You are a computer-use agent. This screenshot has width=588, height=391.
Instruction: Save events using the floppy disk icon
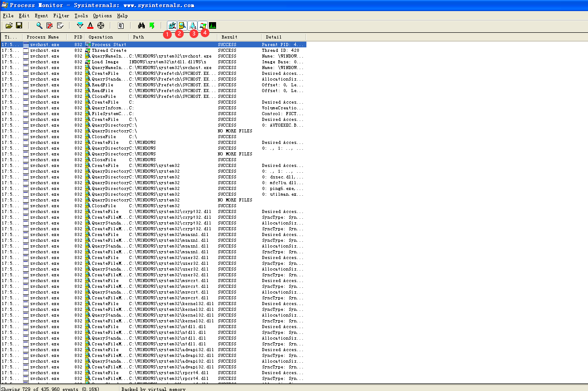(19, 26)
